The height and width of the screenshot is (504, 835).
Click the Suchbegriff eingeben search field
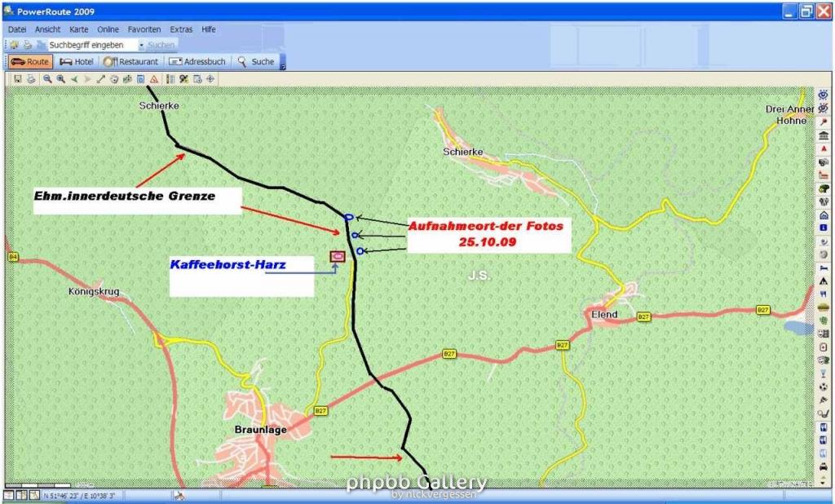(x=90, y=46)
